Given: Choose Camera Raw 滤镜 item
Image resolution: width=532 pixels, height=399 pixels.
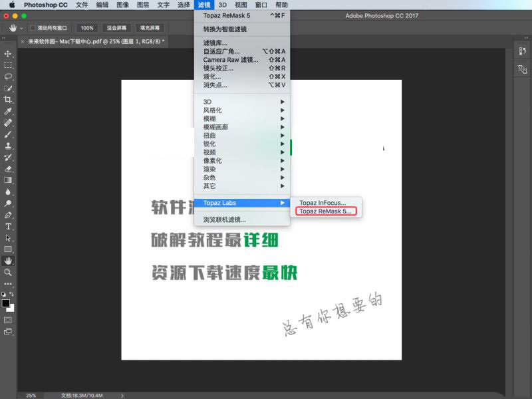Looking at the screenshot, I should 242,60.
